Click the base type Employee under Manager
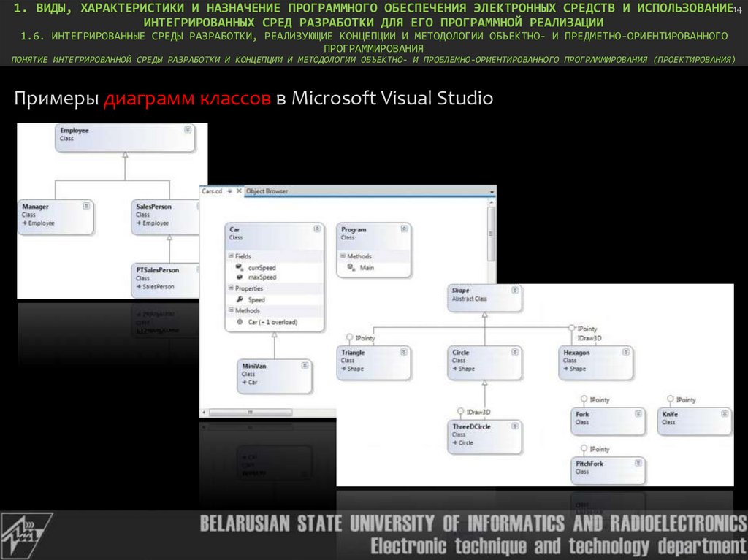This screenshot has width=748, height=560. click(42, 223)
